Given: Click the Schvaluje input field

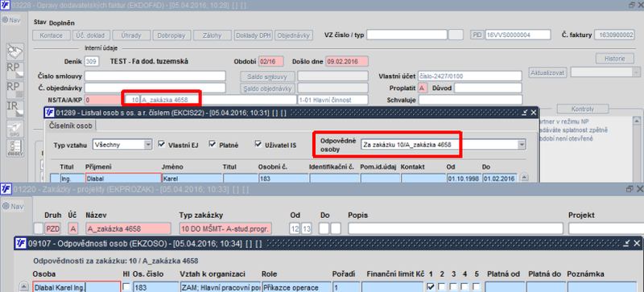Looking at the screenshot, I should 470,100.
